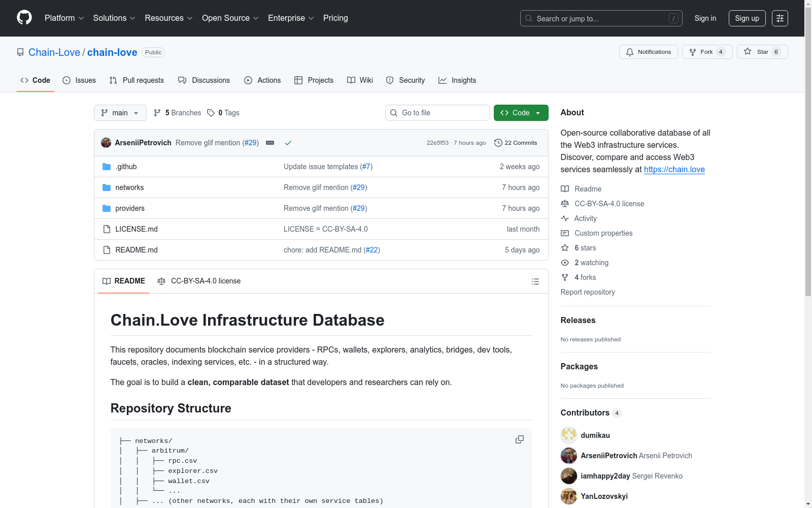Select the README tab above the file content
This screenshot has height=508, width=812.
pyautogui.click(x=124, y=281)
